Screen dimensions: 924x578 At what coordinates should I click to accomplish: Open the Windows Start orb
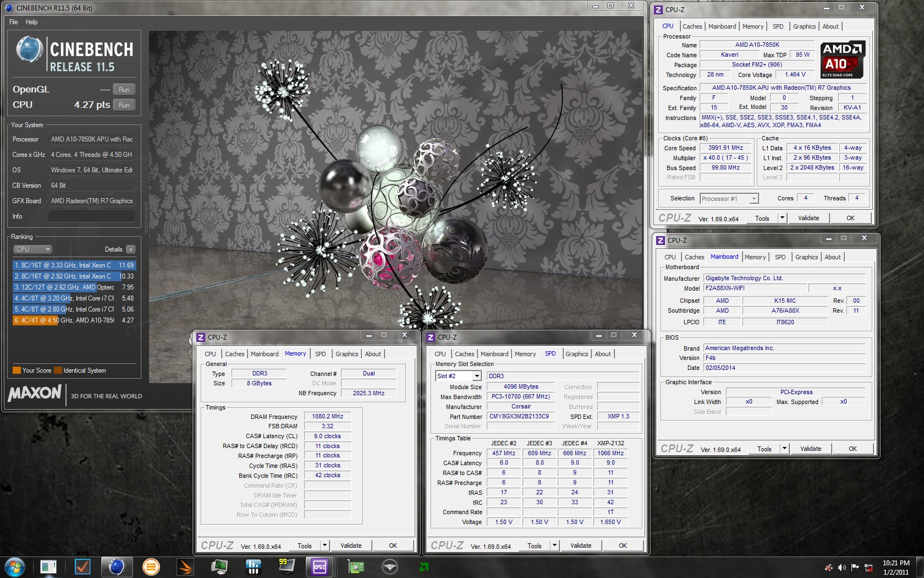tap(15, 566)
